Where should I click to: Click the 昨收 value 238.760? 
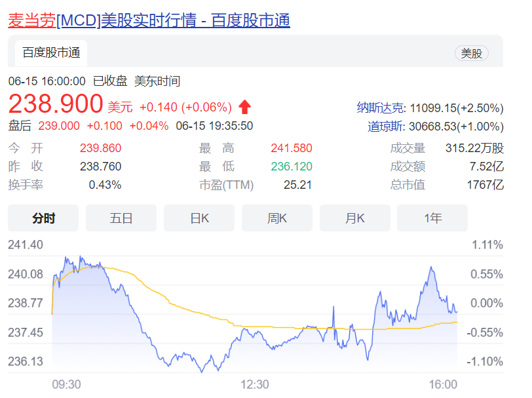pos(100,167)
